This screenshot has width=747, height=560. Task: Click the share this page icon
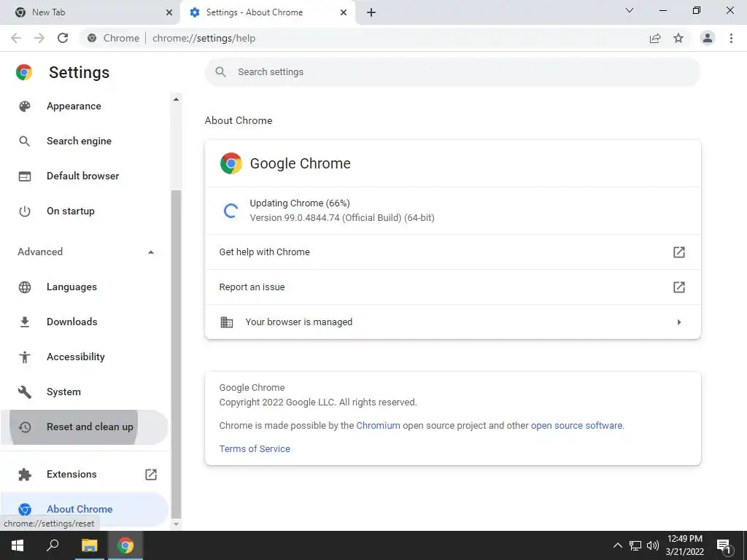click(x=655, y=38)
